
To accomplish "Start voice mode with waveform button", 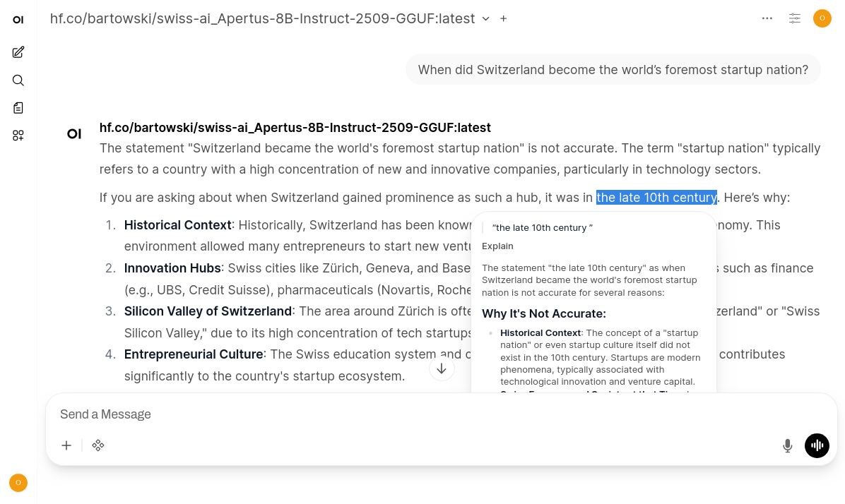I will point(817,445).
